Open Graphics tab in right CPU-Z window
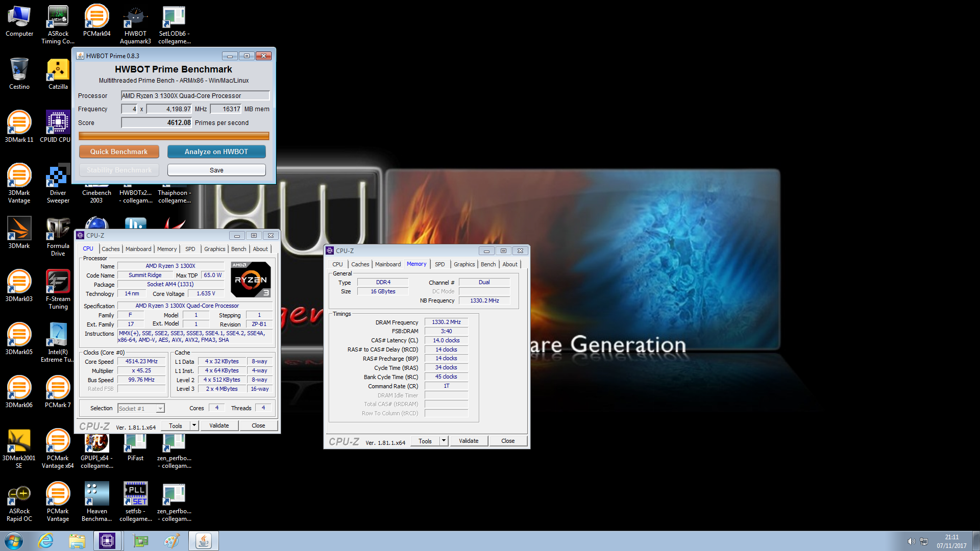The height and width of the screenshot is (551, 980). point(464,264)
